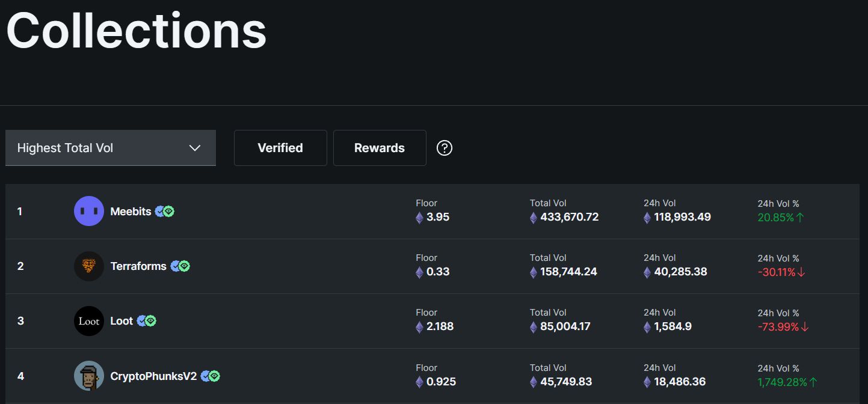Click the green eye rewards badge next to Meebits

tap(169, 211)
